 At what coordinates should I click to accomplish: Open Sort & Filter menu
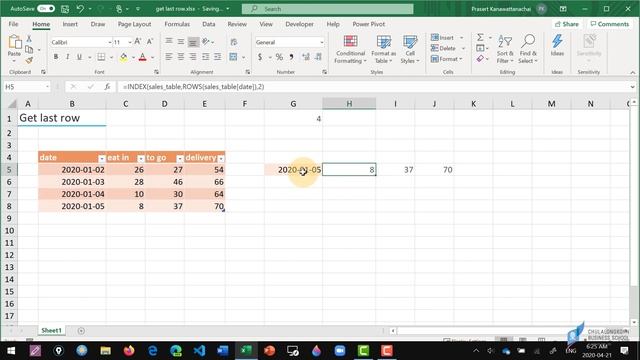pos(505,49)
